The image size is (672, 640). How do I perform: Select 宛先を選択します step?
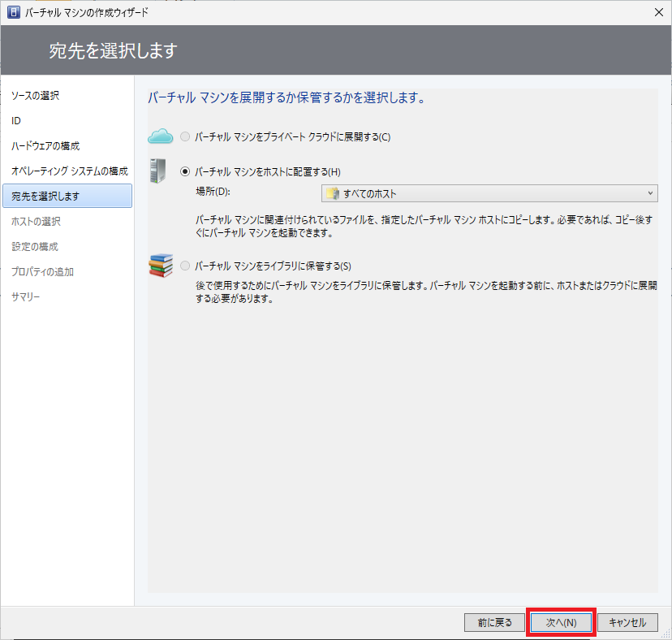coord(67,196)
